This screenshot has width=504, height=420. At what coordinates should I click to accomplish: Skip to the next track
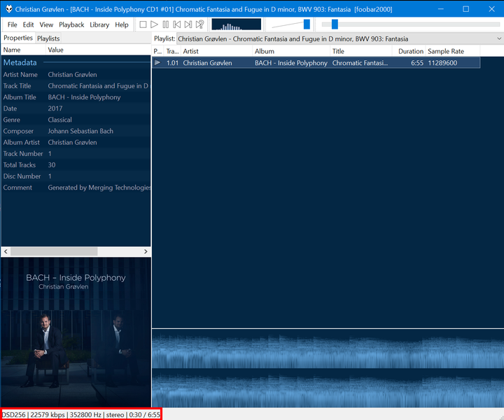click(x=188, y=24)
